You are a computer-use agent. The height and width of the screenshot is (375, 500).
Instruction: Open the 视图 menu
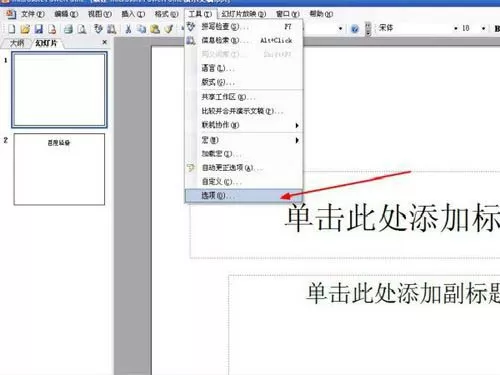(99, 14)
